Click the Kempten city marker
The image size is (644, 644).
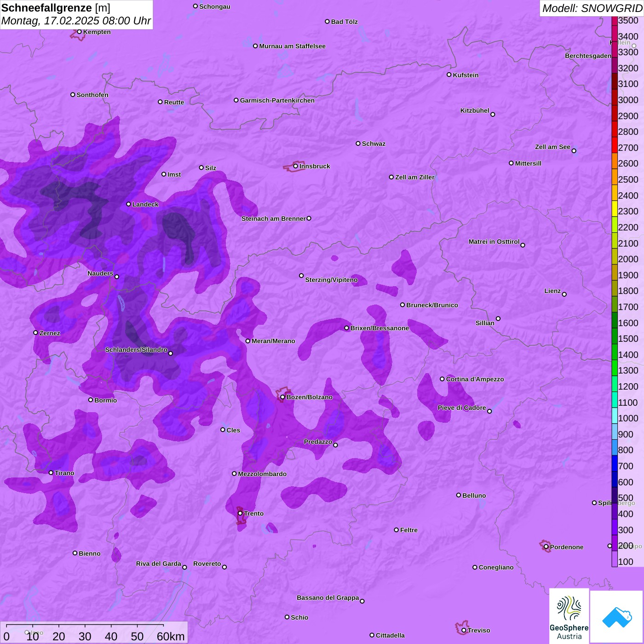(x=80, y=32)
